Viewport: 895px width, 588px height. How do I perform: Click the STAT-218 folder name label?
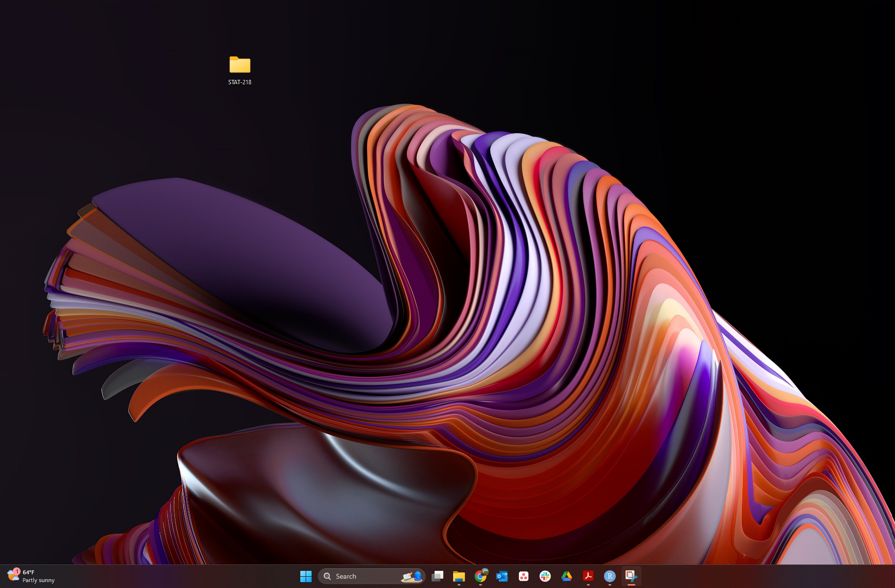click(x=240, y=82)
